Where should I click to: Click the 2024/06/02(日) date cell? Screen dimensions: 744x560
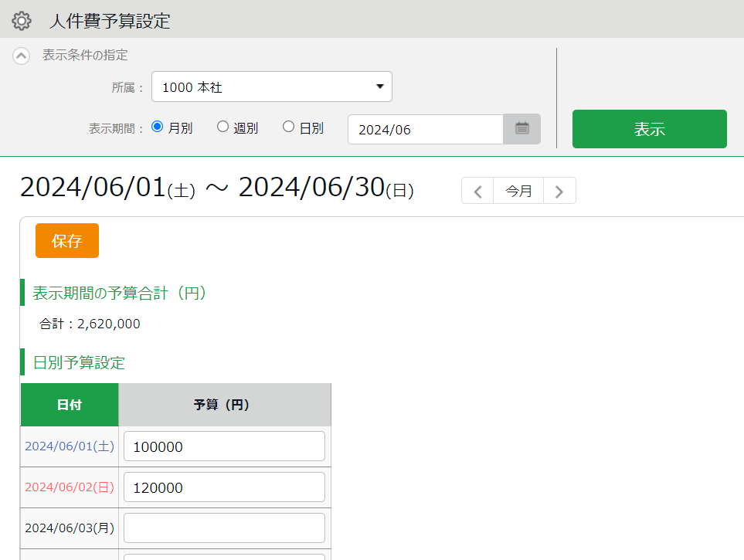70,487
